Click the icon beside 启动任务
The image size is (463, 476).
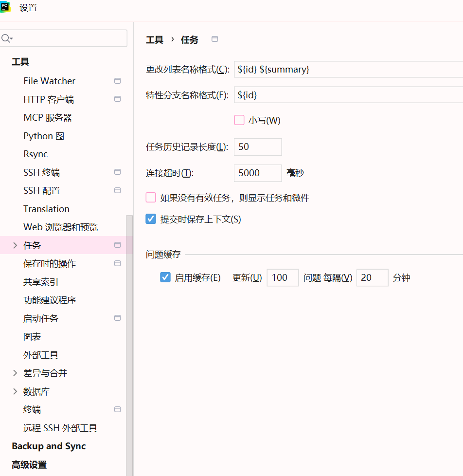(x=117, y=318)
